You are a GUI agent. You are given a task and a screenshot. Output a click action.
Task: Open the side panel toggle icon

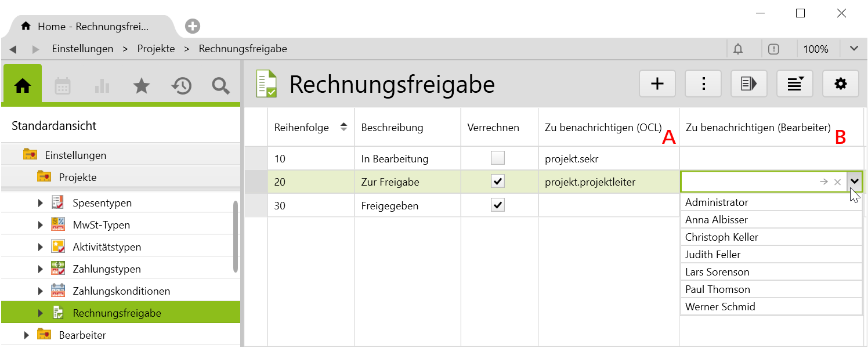point(749,84)
